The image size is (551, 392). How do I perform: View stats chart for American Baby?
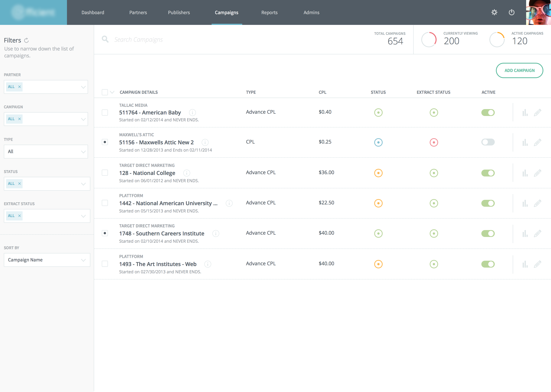pos(525,113)
